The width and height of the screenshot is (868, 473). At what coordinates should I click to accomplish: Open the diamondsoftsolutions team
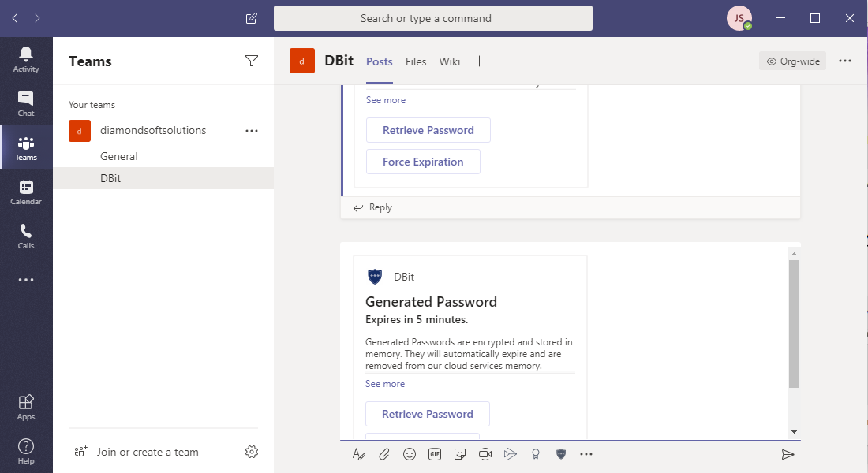click(153, 131)
